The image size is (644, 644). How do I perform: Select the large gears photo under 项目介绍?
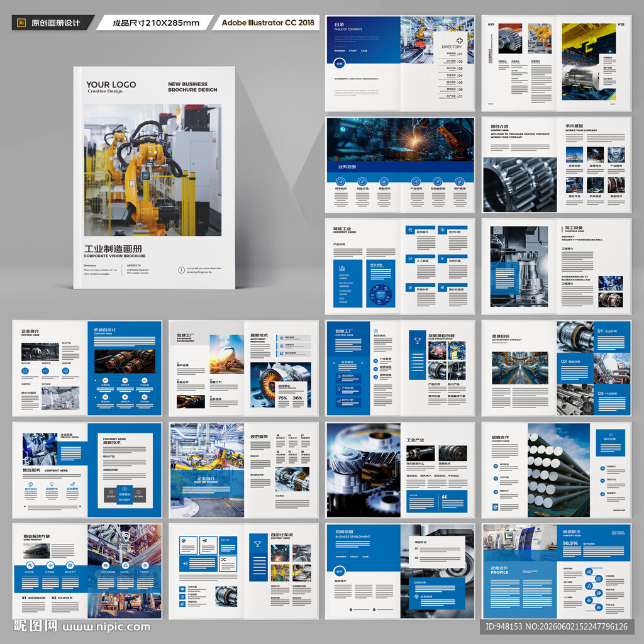(x=519, y=184)
